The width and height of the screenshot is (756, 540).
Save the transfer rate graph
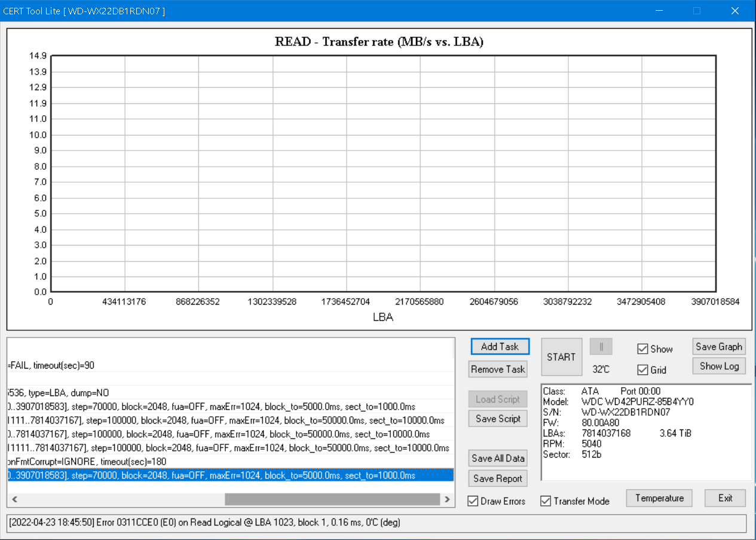pos(719,346)
